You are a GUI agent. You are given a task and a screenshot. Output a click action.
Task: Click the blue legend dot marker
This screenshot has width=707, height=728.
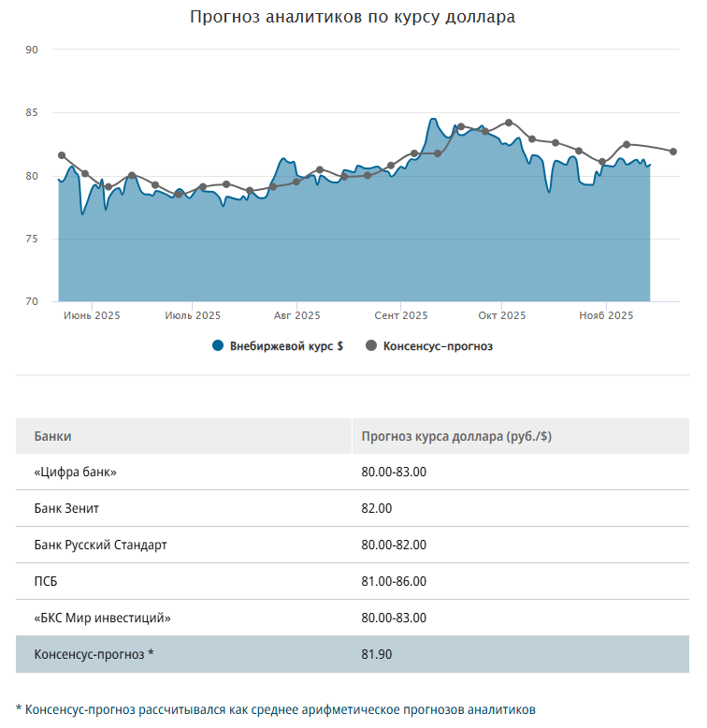pyautogui.click(x=218, y=346)
